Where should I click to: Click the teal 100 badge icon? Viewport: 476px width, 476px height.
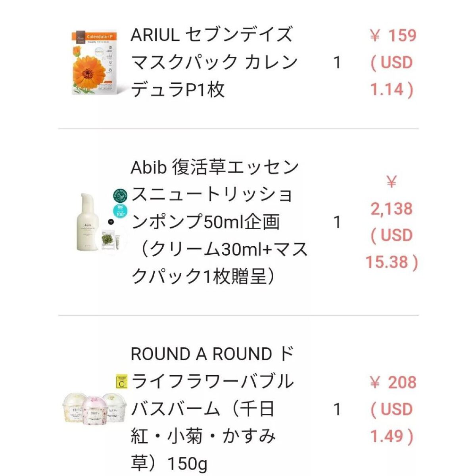(x=121, y=211)
